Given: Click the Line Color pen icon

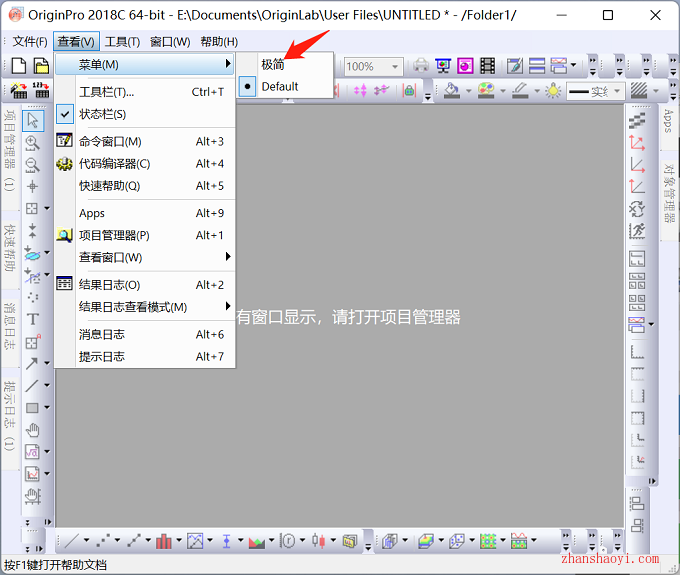Looking at the screenshot, I should 520,91.
